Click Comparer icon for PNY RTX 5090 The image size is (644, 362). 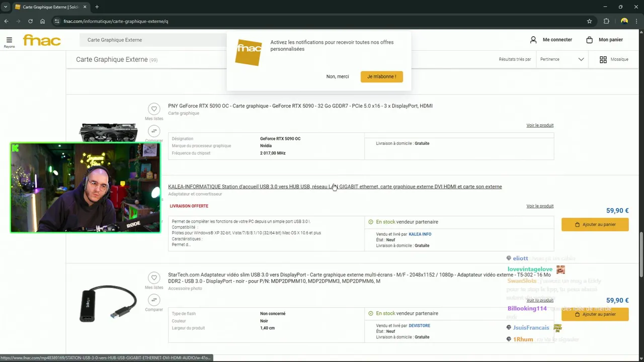[x=154, y=131]
